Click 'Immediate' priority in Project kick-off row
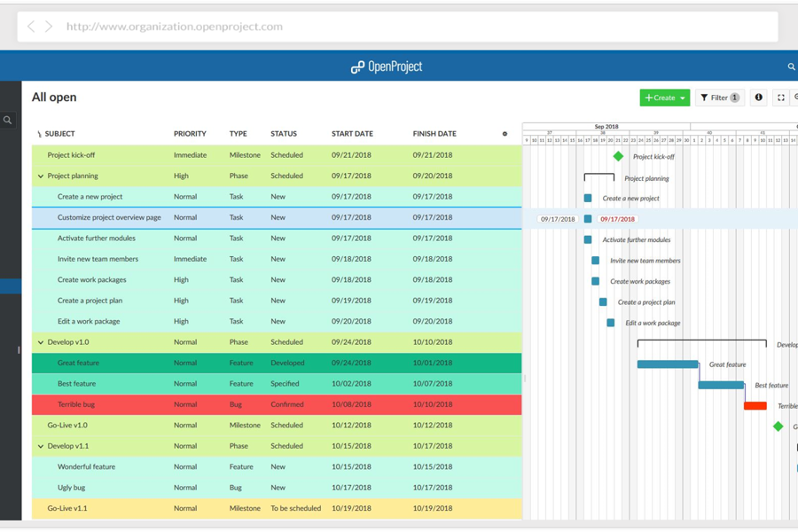Image resolution: width=798 pixels, height=532 pixels. pyautogui.click(x=190, y=155)
